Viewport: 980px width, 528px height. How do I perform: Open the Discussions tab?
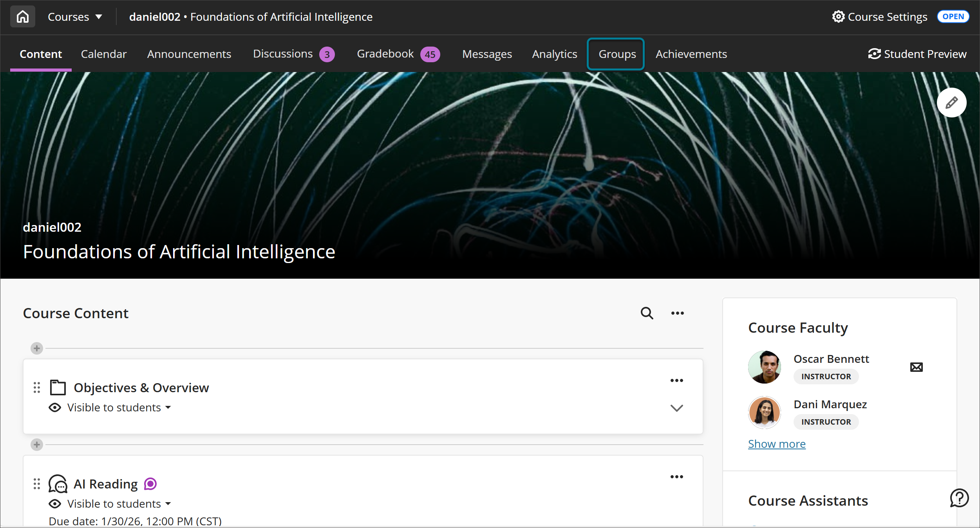[x=283, y=54]
